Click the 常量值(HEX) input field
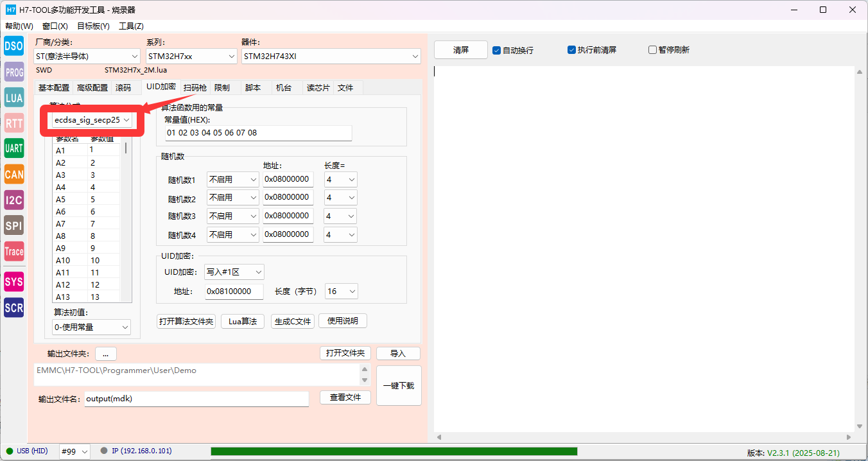Image resolution: width=868 pixels, height=461 pixels. pyautogui.click(x=258, y=133)
